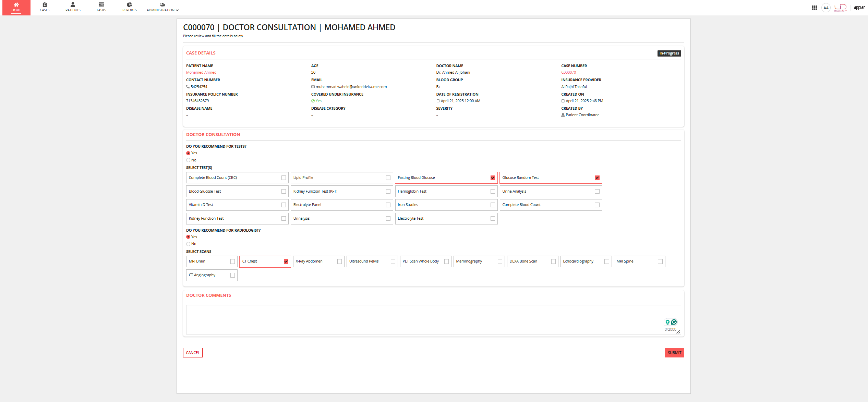
Task: Check the Lipid Profile test
Action: [388, 178]
